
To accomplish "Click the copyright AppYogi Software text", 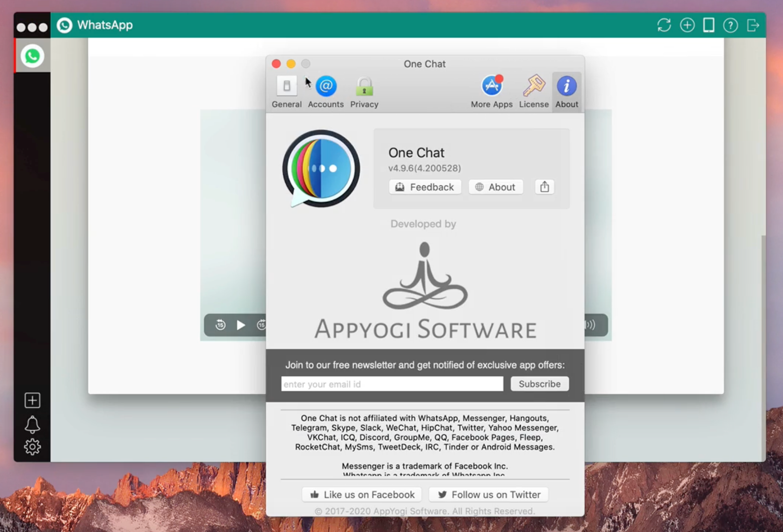I will tap(425, 511).
